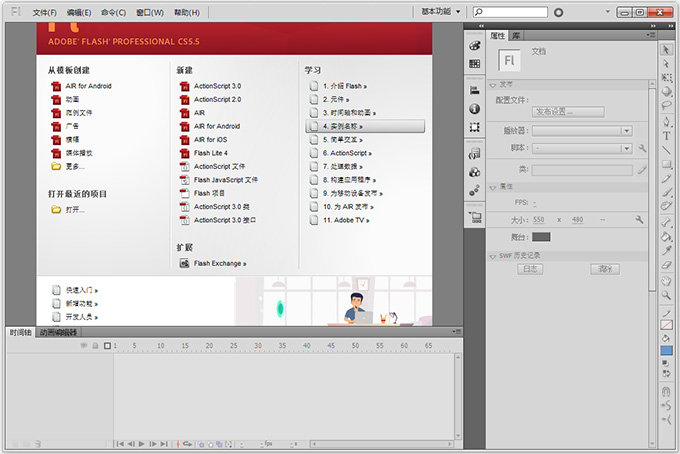Open the Color palette panel icon

475,45
